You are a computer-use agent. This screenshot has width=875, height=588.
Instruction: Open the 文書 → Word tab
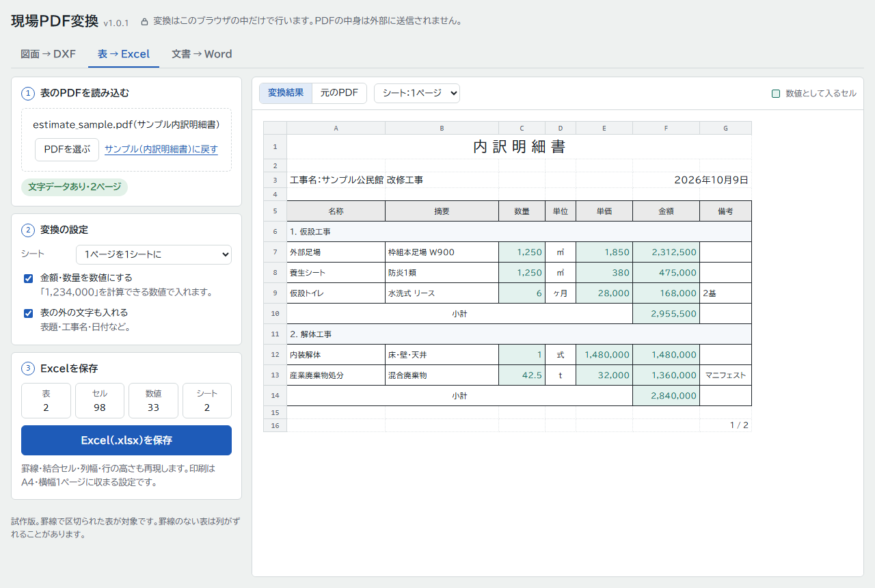(x=202, y=54)
